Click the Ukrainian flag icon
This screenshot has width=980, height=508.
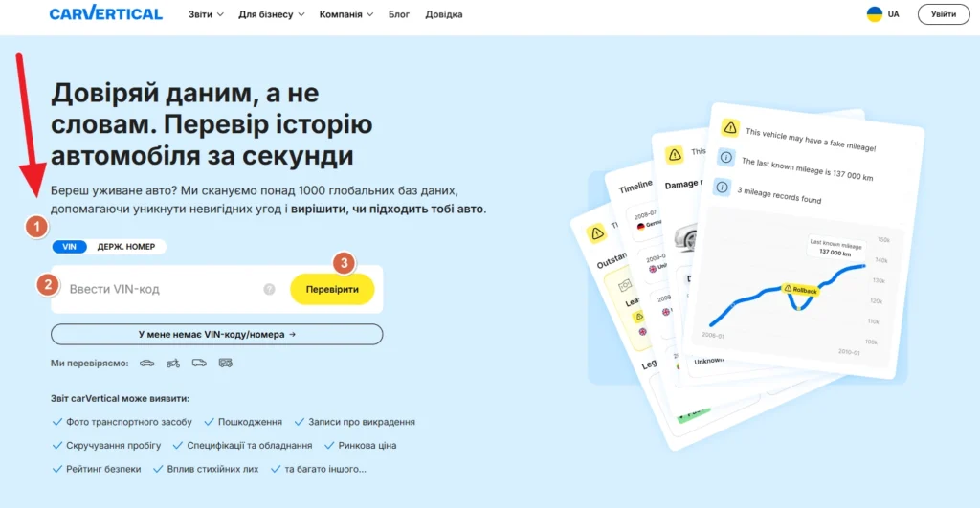[x=875, y=13]
